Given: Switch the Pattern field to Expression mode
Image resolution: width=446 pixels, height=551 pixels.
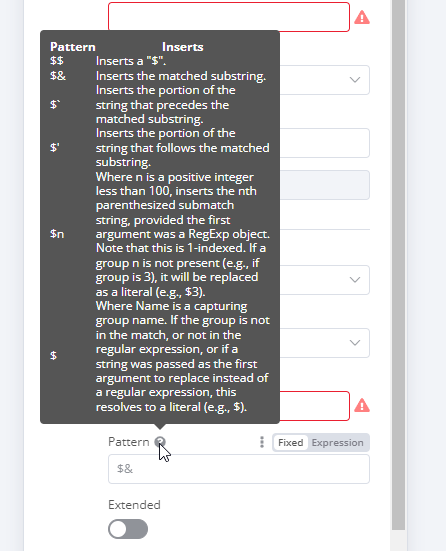Looking at the screenshot, I should [337, 442].
